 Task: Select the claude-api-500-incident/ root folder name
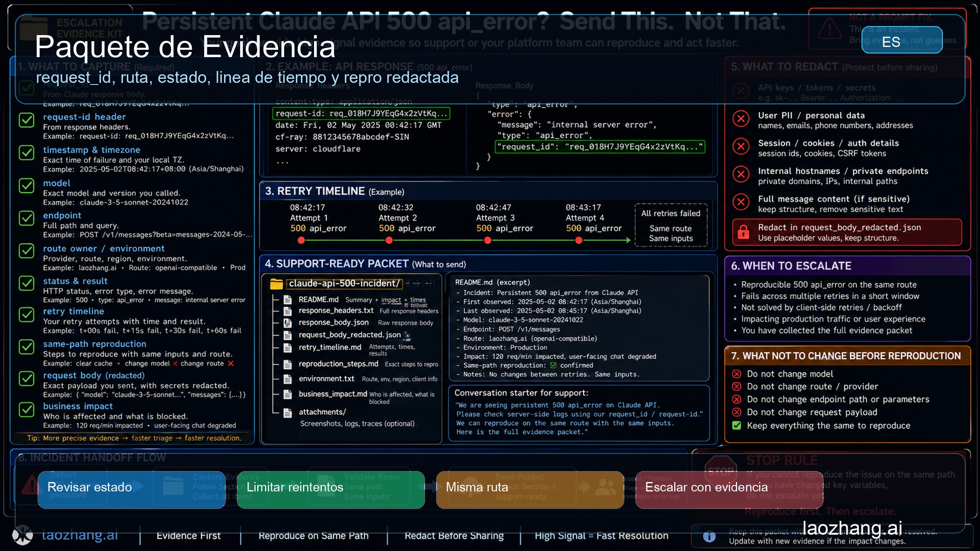click(344, 283)
